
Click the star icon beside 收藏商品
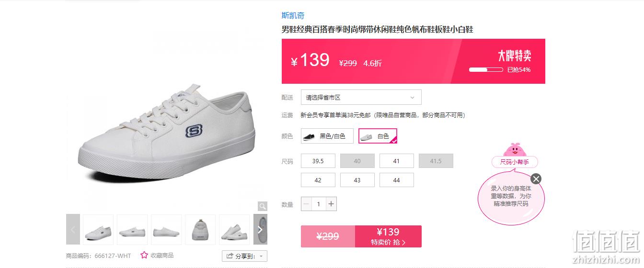point(144,255)
